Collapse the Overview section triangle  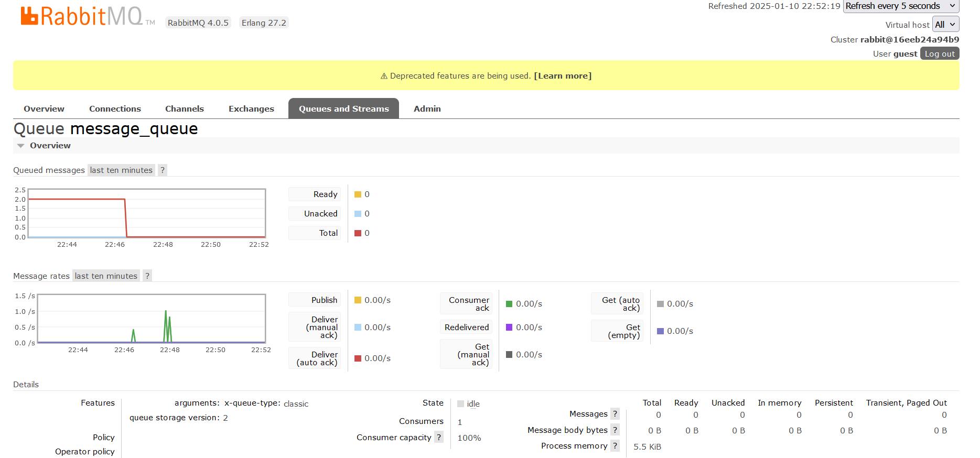pos(20,146)
